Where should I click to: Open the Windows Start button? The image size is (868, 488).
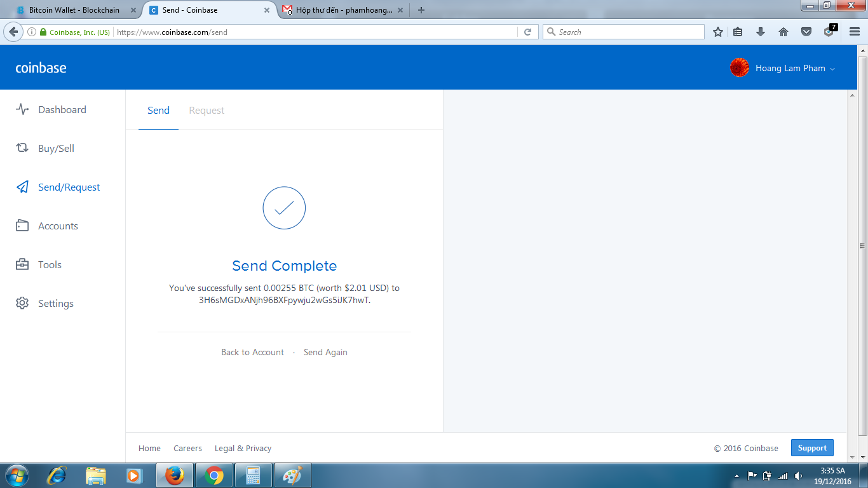tap(17, 475)
